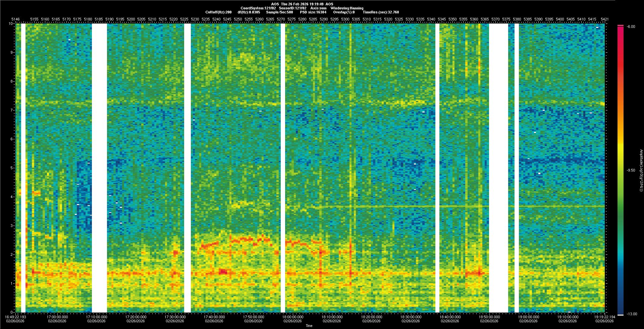644x329 pixels.
Task: Click the -13.00 colorbar minimum label
Action: 631,314
